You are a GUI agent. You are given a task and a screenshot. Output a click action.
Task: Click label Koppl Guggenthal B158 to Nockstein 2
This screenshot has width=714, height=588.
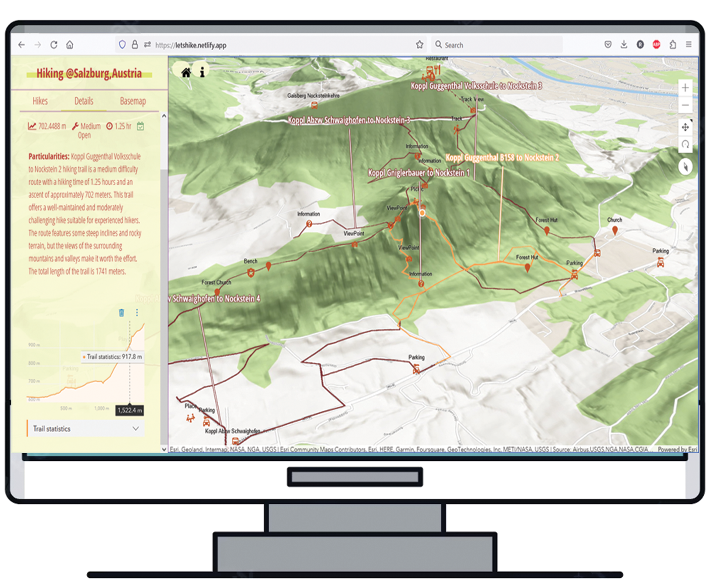click(x=502, y=157)
